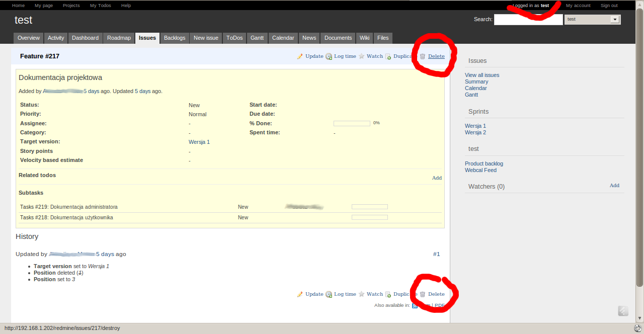Open the Gantt tab
The image size is (644, 334).
[x=257, y=38]
